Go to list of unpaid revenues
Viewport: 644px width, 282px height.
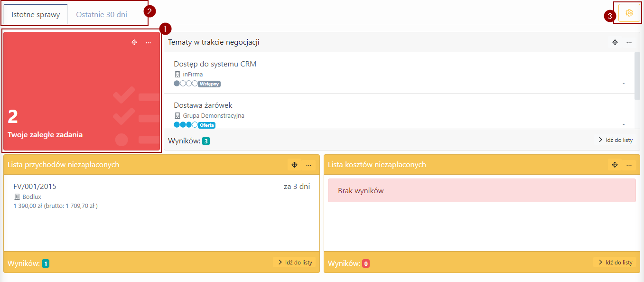point(294,262)
